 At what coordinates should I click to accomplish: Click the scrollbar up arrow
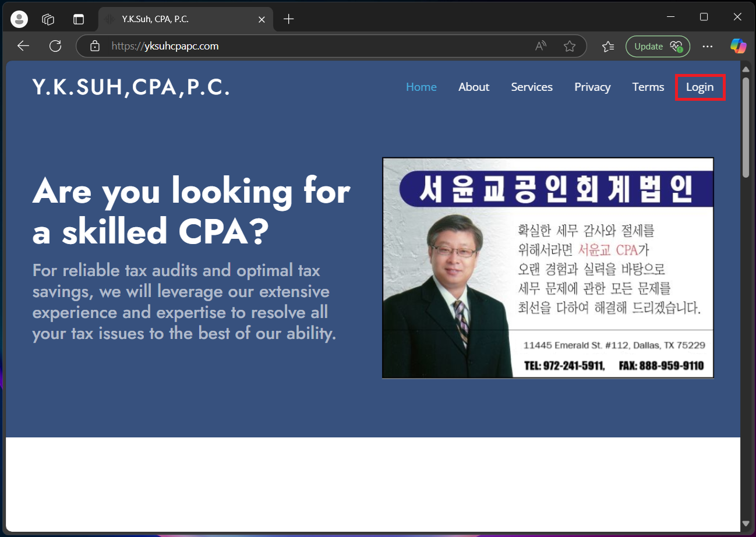tap(746, 69)
